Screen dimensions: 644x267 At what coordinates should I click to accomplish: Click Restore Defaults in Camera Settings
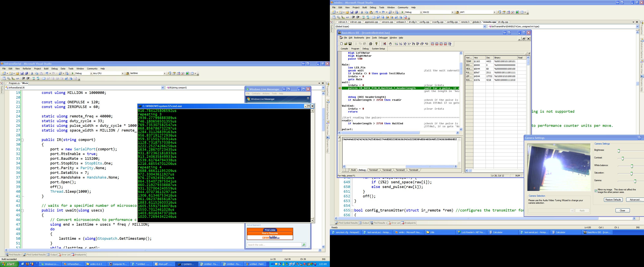[613, 200]
